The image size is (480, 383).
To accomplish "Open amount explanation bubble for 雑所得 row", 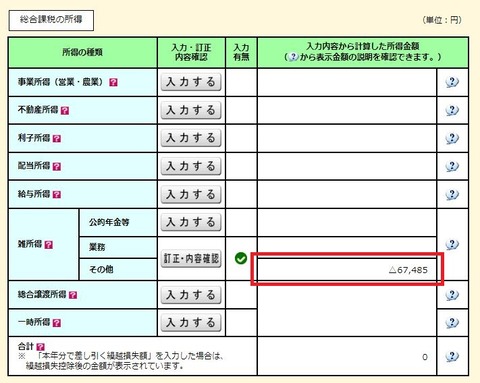I will point(452,244).
